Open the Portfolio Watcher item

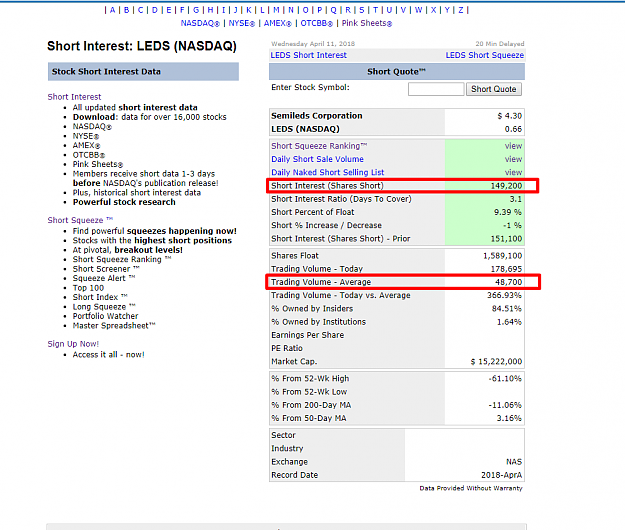point(105,316)
